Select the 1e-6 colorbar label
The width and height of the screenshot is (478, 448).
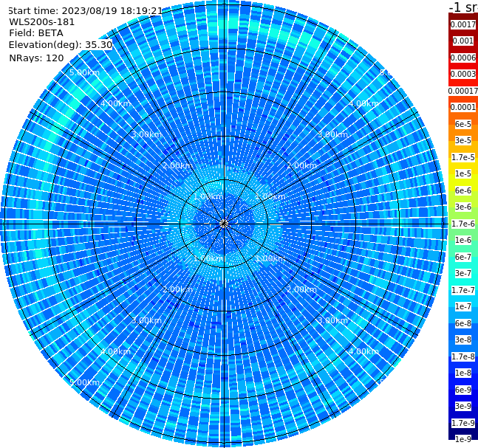[x=463, y=240]
